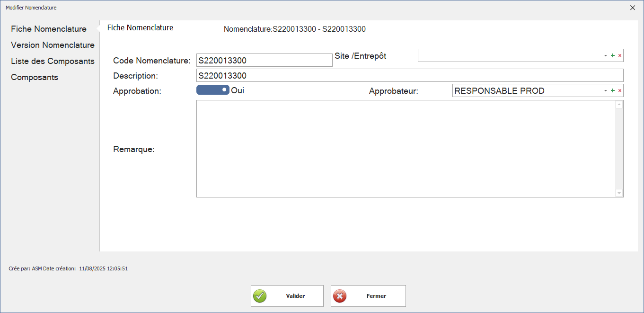644x313 pixels.
Task: Add a new Approbateur via green plus icon
Action: click(613, 90)
